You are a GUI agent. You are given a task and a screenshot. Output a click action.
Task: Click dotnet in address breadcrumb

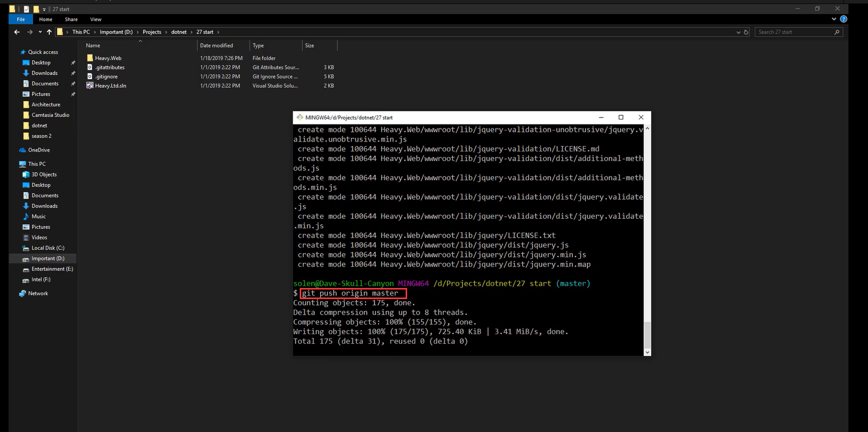(179, 32)
